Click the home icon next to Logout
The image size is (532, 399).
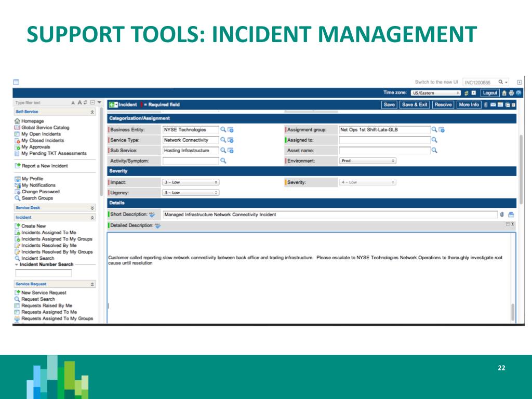click(x=504, y=93)
